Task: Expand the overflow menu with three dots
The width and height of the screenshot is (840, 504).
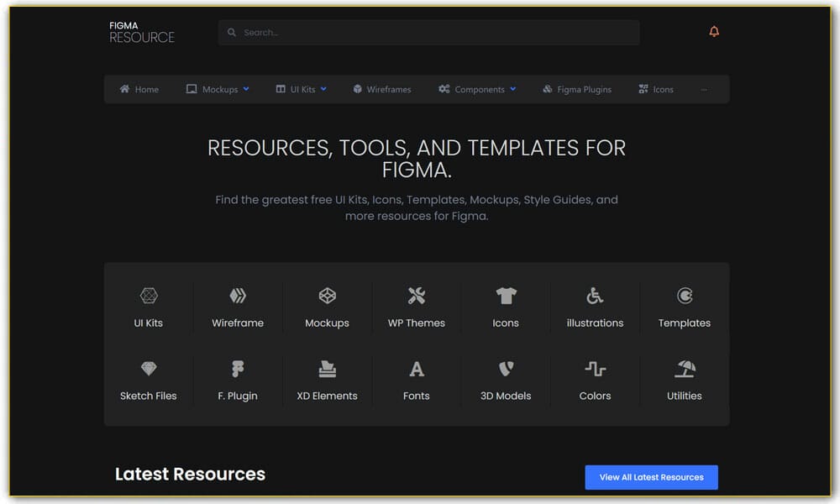Action: 704,89
